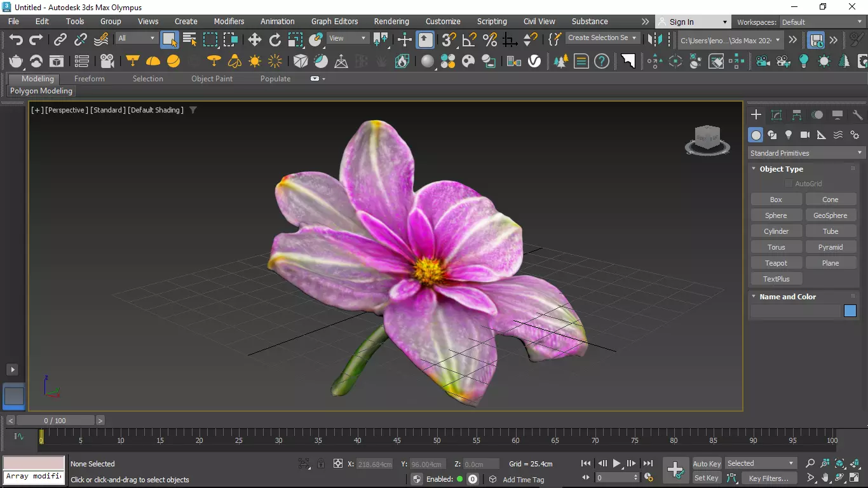Viewport: 868px width, 488px height.
Task: Open the Modify command panel tab
Action: 776,115
